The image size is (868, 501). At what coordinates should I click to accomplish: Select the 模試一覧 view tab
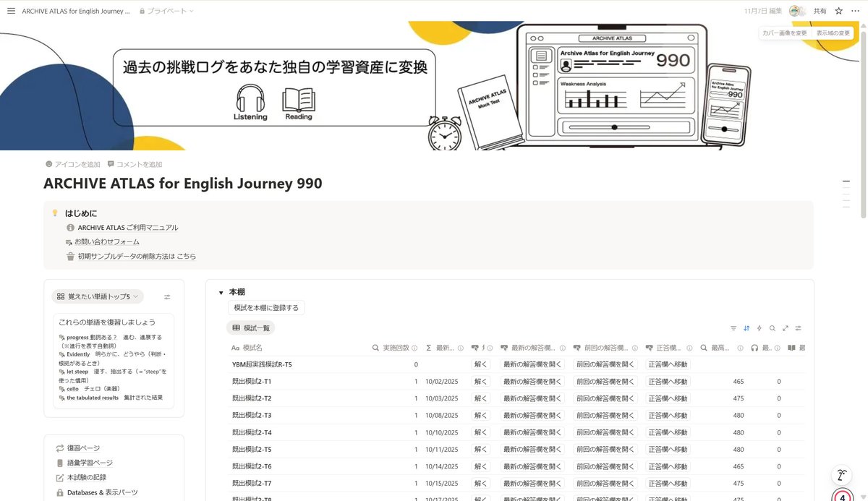(252, 329)
